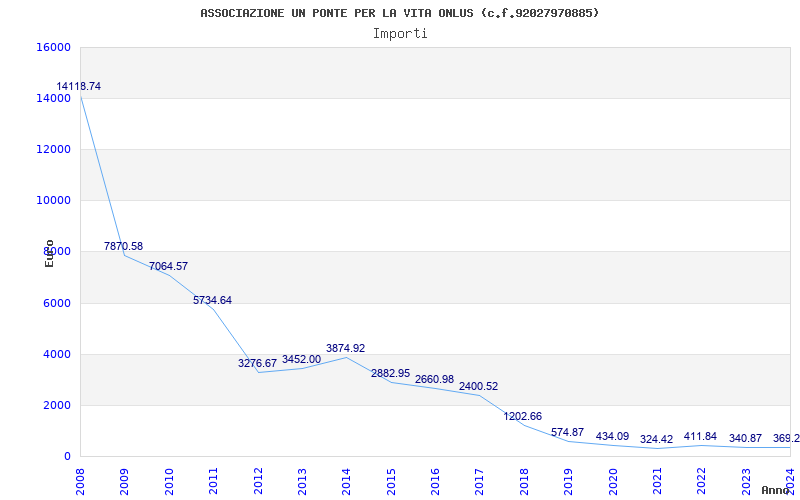The height and width of the screenshot is (500, 800).
Task: Click the x-axis year 2013
Action: coord(302,481)
